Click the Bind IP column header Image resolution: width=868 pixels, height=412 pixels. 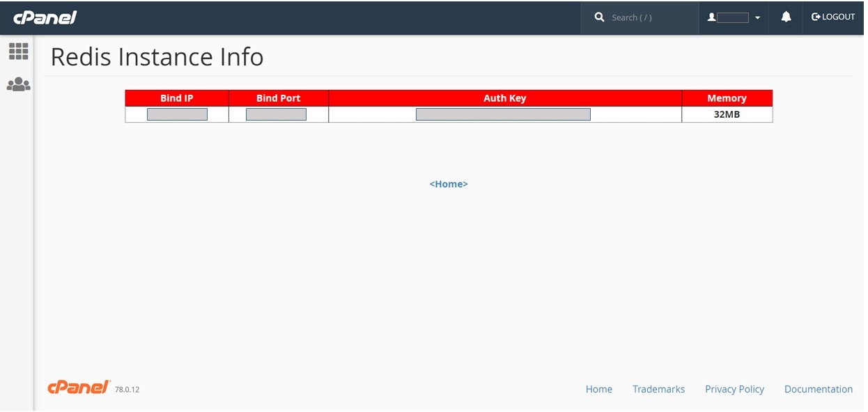[x=177, y=98]
